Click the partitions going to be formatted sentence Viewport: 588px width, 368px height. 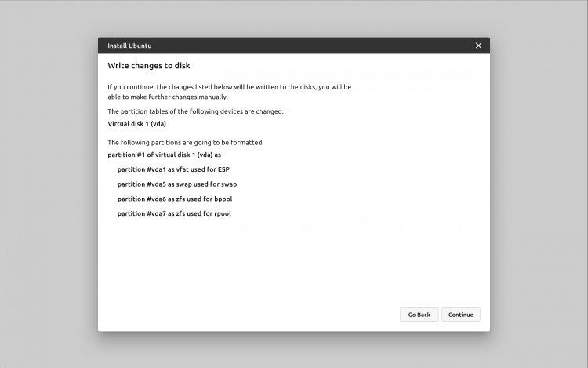186,142
